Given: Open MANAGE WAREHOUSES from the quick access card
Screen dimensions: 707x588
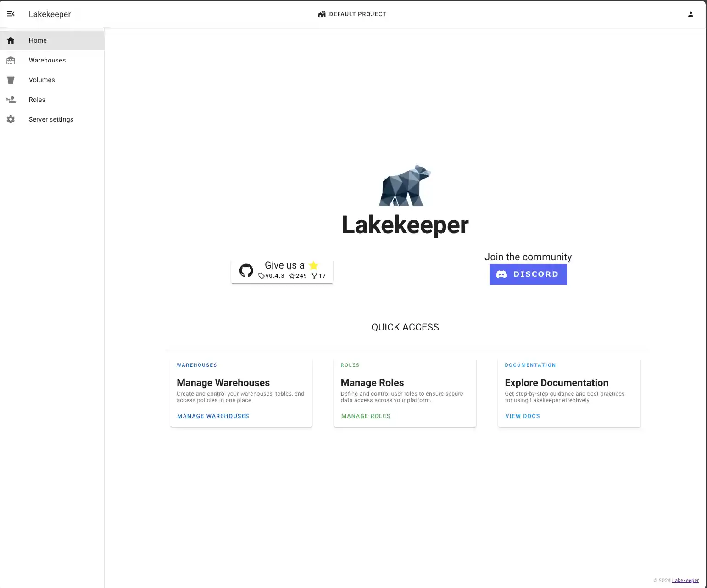Looking at the screenshot, I should point(213,416).
